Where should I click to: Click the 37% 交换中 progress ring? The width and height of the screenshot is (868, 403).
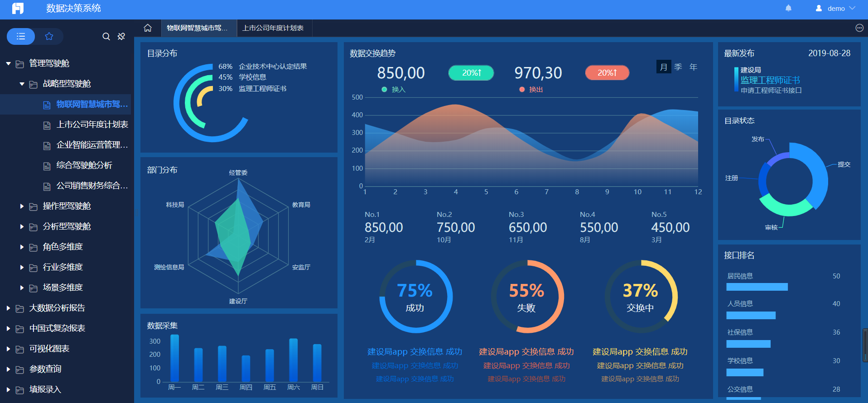pos(641,297)
